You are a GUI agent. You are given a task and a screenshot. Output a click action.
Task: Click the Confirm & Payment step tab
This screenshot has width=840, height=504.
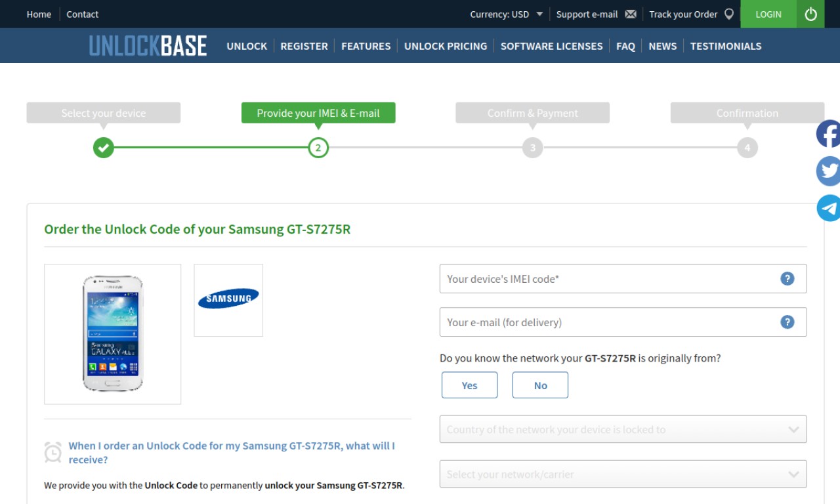(533, 113)
